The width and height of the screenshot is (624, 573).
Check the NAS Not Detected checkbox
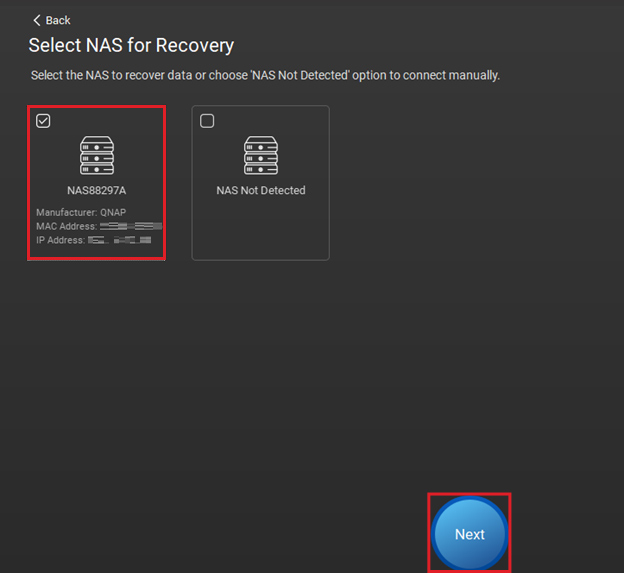(x=207, y=121)
